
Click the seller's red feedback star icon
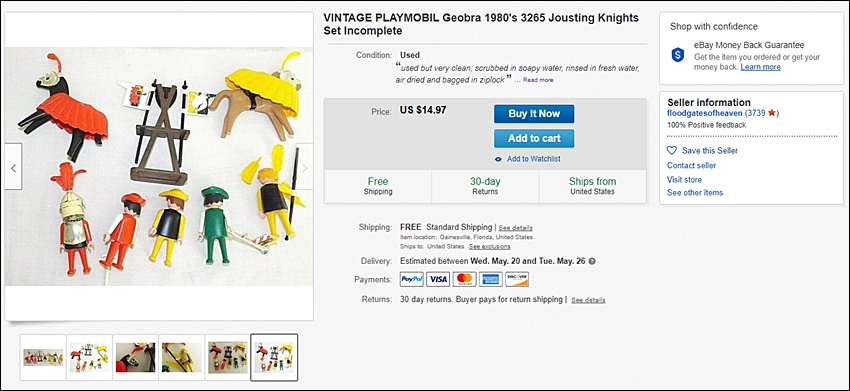click(x=771, y=113)
